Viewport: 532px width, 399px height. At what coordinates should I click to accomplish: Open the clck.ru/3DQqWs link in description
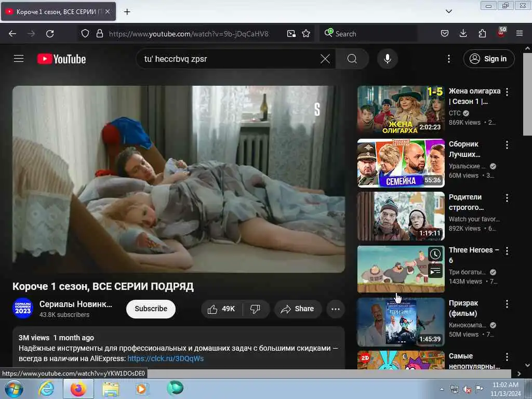tap(166, 358)
